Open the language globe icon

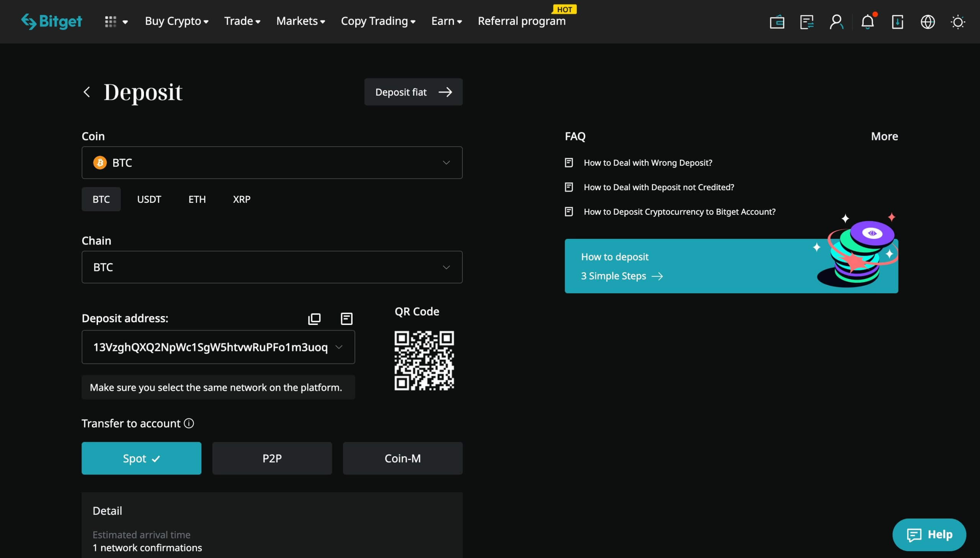[x=928, y=22]
